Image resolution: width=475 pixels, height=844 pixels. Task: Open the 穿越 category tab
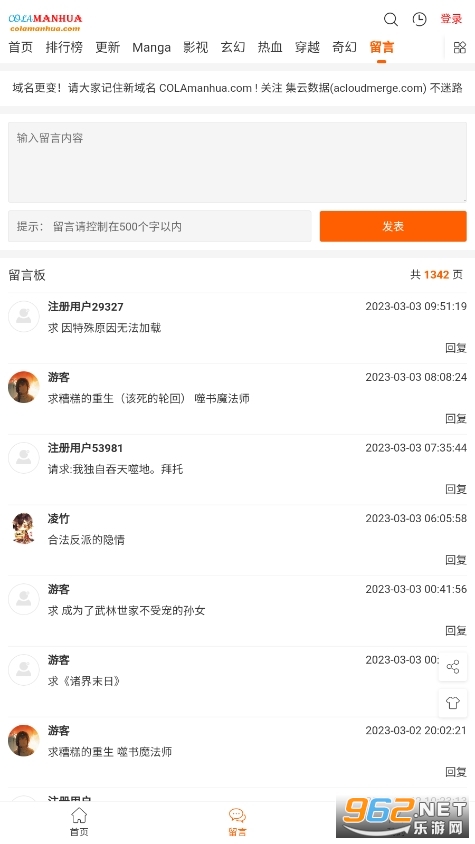coord(307,47)
